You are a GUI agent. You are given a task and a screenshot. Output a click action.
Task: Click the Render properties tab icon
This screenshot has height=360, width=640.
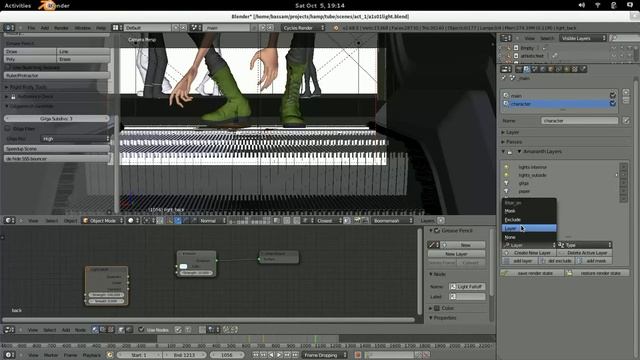519,69
